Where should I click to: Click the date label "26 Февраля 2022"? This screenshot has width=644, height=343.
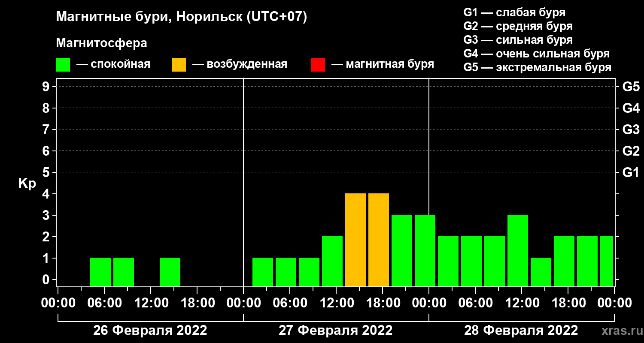[150, 331]
